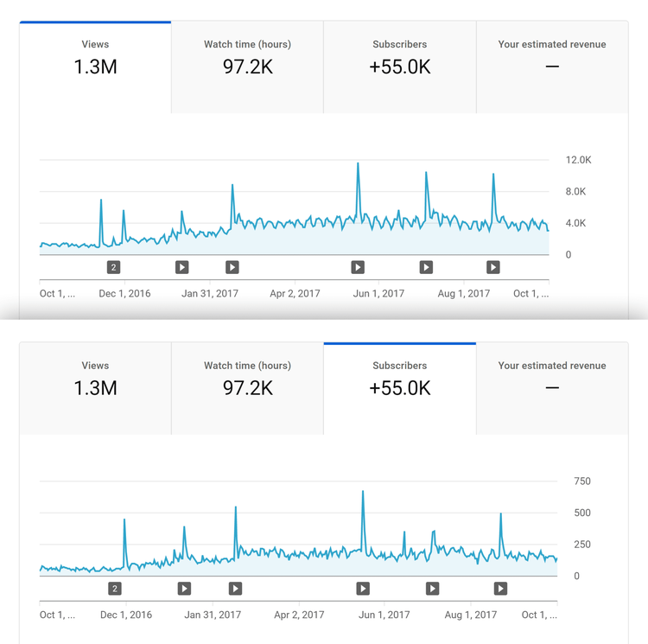Screen dimensions: 648x644
Task: Click the video marker between Jun and Aug 2017 in Subscribers chart
Action: pos(433,589)
